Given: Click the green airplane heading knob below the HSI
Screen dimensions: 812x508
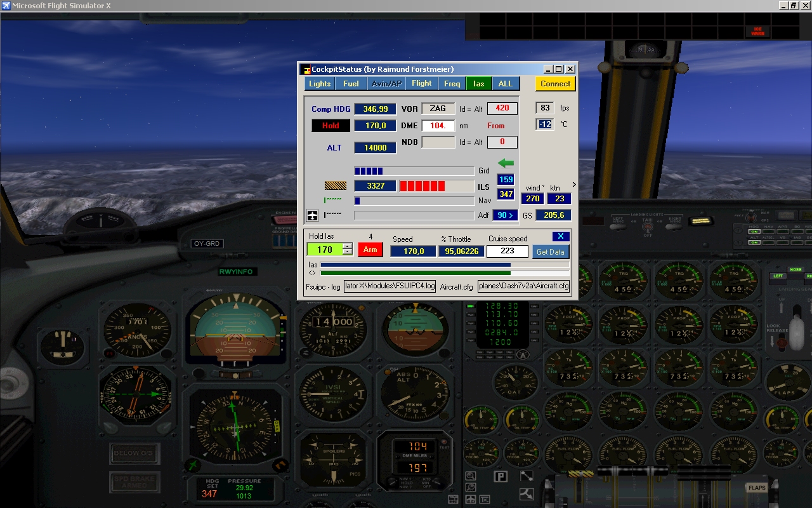Looking at the screenshot, I should 193,465.
